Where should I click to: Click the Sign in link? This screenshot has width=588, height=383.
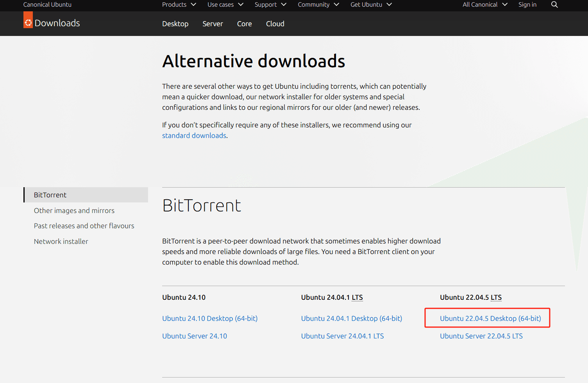click(527, 5)
